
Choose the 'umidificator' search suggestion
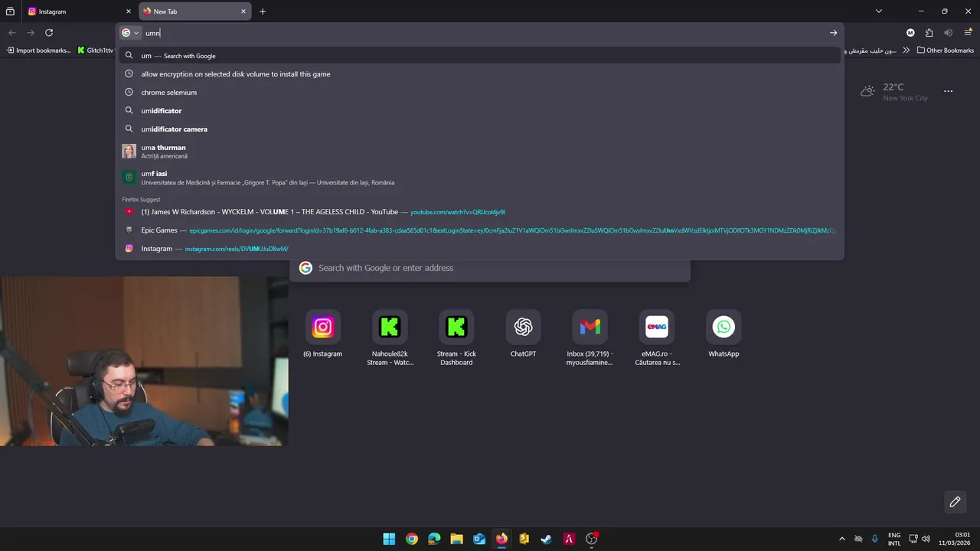(x=480, y=111)
